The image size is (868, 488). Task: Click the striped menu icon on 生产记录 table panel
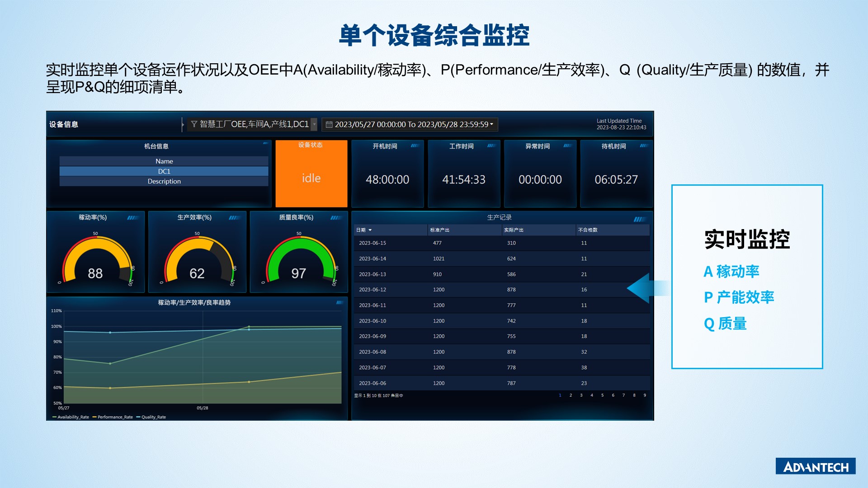(639, 219)
